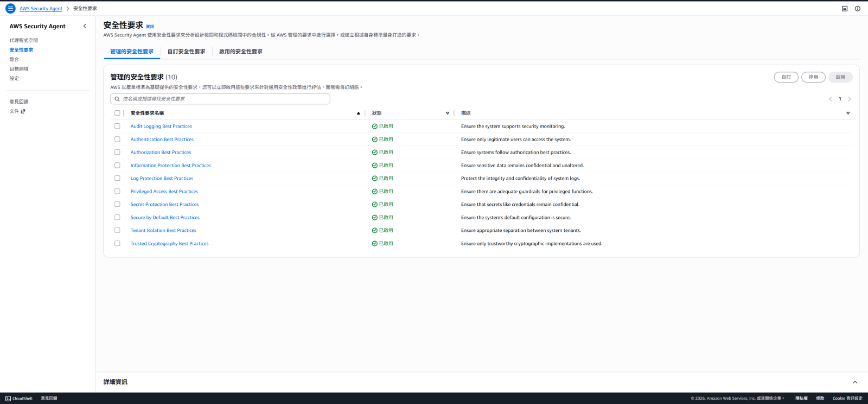Click the enabled status icon for Tenant Isolation
Screen dimensions: 868x404
click(375, 231)
